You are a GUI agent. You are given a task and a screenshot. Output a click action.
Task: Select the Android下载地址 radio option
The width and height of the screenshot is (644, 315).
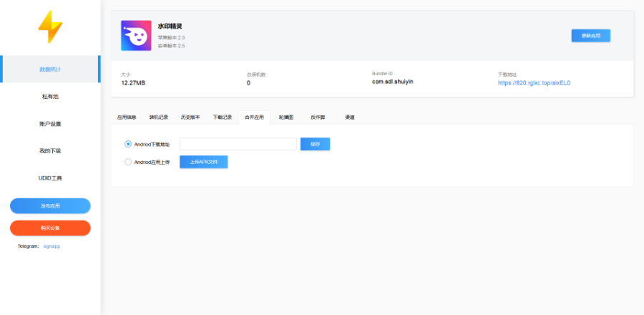click(x=128, y=144)
